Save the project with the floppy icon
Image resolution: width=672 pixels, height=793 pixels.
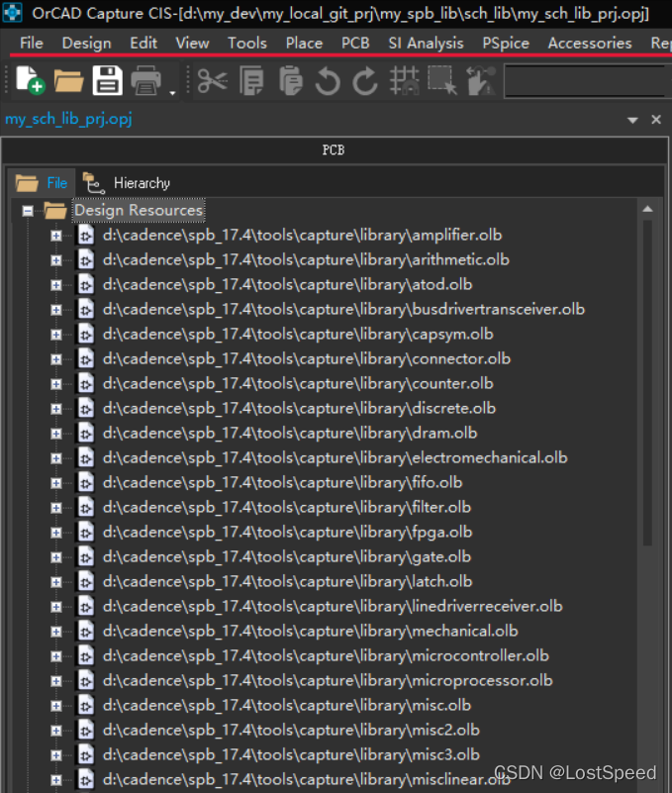coord(107,81)
